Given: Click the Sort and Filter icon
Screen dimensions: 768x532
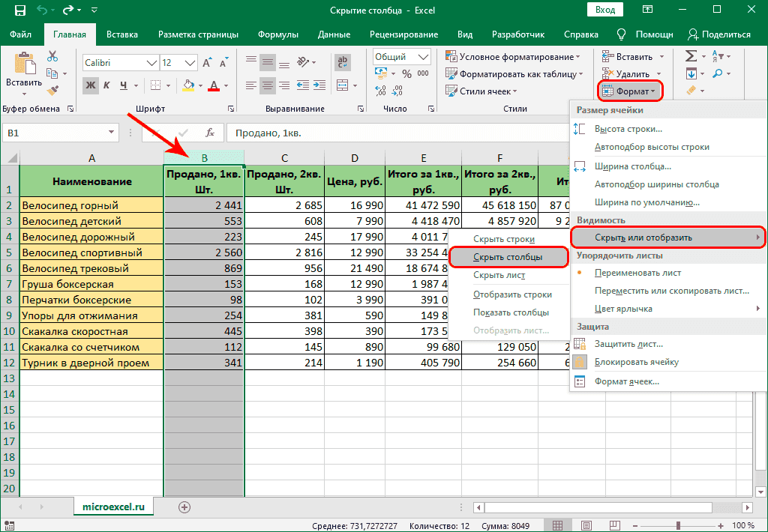Looking at the screenshot, I should click(717, 56).
